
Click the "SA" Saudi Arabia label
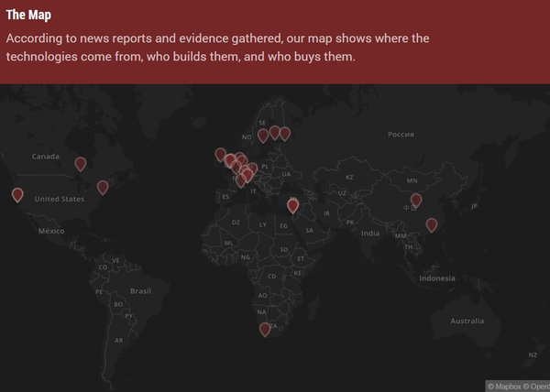pos(310,231)
